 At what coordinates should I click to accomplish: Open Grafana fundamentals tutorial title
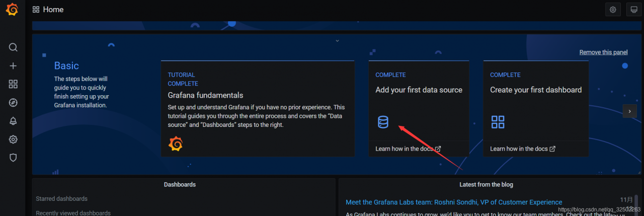pos(205,95)
